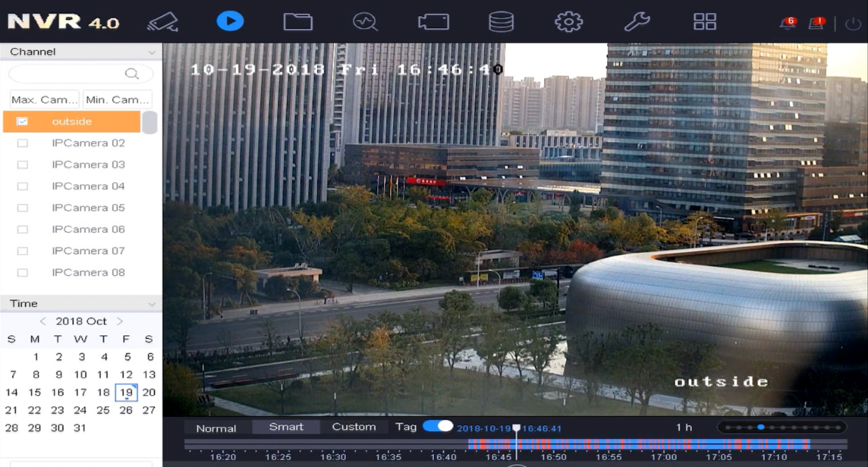Click the Max. Camera button
868x467 pixels.
point(44,99)
